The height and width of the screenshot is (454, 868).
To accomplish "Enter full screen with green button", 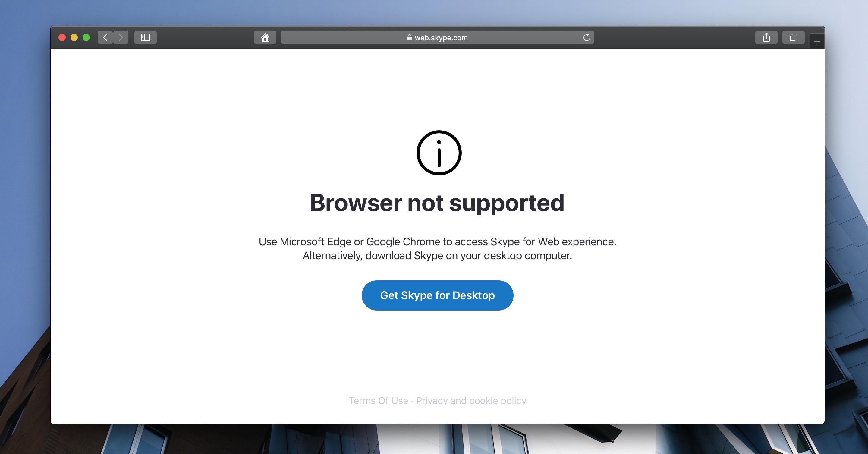I will pos(86,37).
